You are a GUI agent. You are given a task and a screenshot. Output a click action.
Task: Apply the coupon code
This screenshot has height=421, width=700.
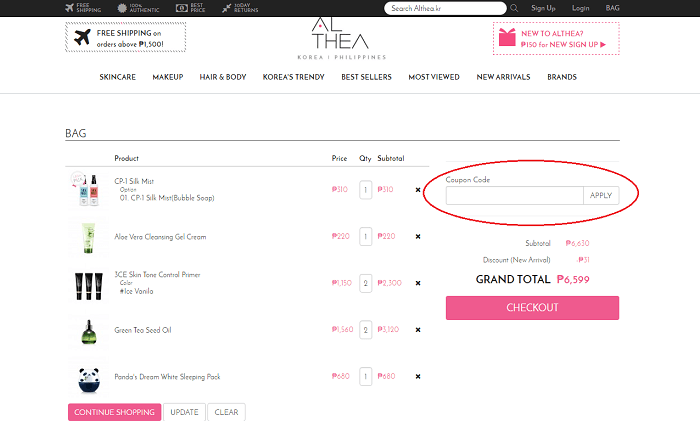tap(601, 196)
